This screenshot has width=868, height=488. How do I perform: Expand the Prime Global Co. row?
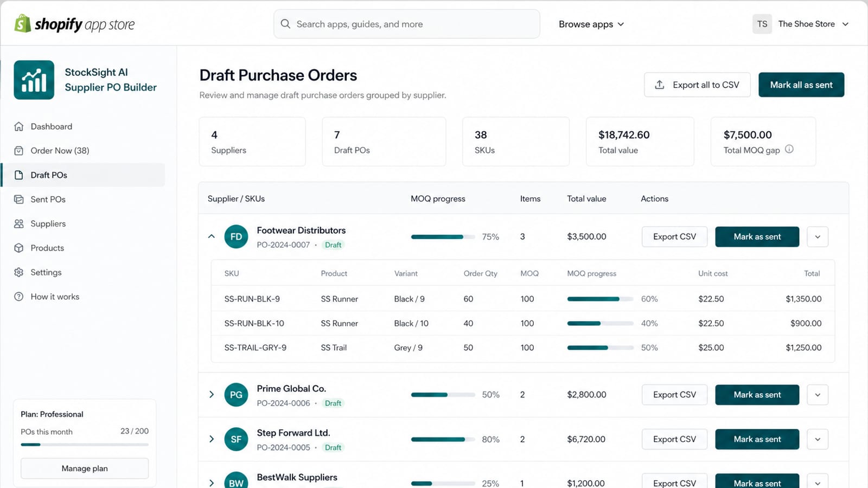click(212, 395)
